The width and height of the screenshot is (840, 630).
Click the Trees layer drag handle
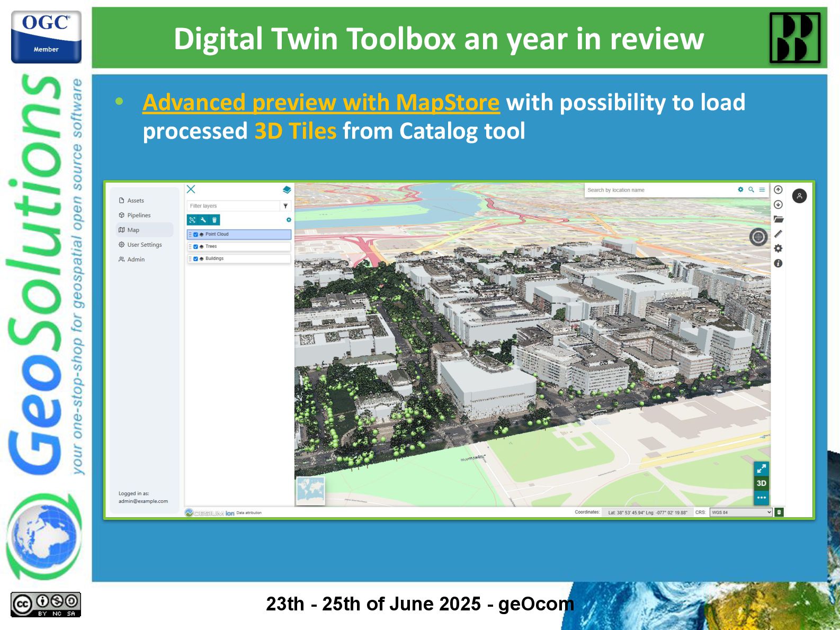point(190,247)
